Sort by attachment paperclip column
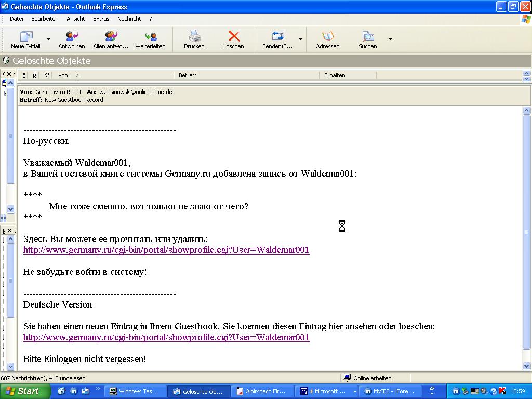Viewport: 532px width, 399px height. pos(35,75)
